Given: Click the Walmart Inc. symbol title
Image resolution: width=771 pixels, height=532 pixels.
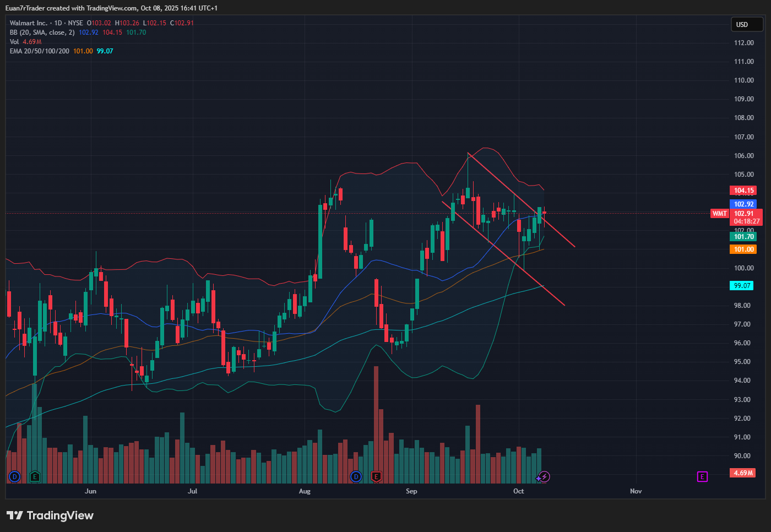Looking at the screenshot, I should [29, 23].
